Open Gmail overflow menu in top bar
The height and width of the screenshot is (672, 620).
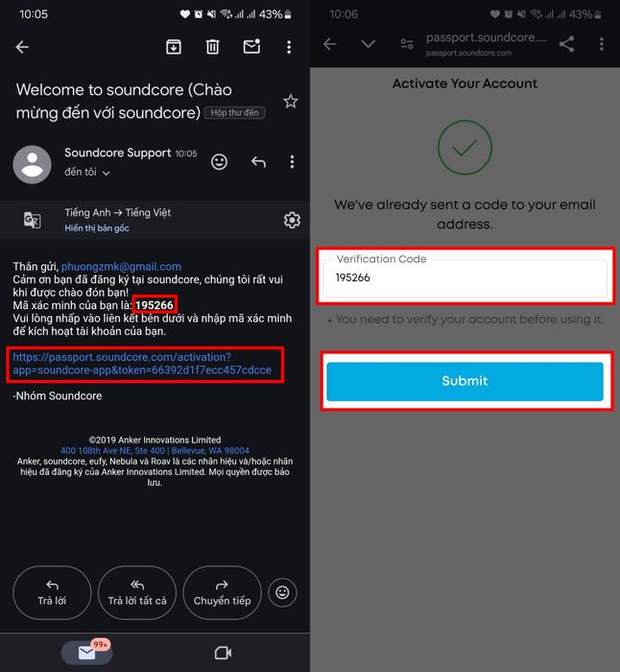point(289,47)
